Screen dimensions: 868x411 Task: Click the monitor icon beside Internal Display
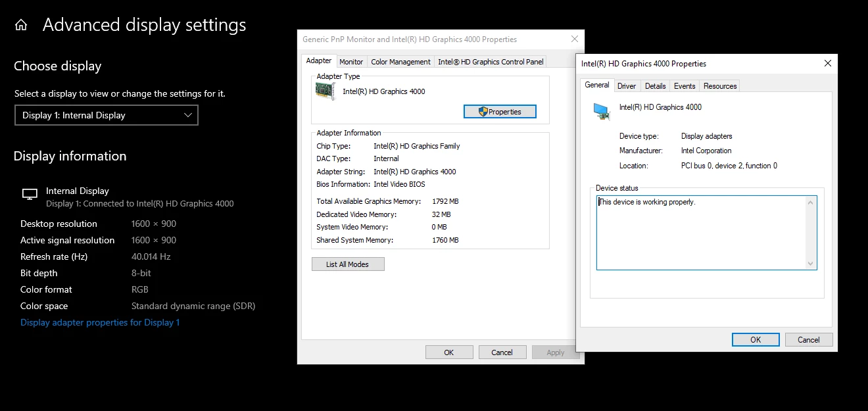(30, 195)
